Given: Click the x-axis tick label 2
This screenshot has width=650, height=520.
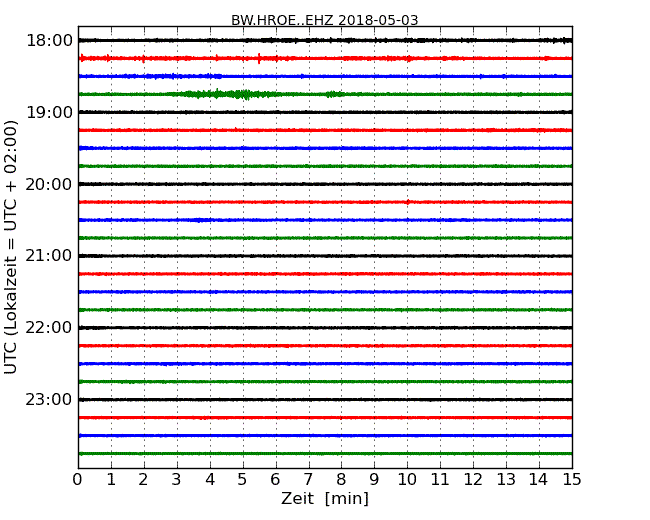Looking at the screenshot, I should [x=143, y=480].
